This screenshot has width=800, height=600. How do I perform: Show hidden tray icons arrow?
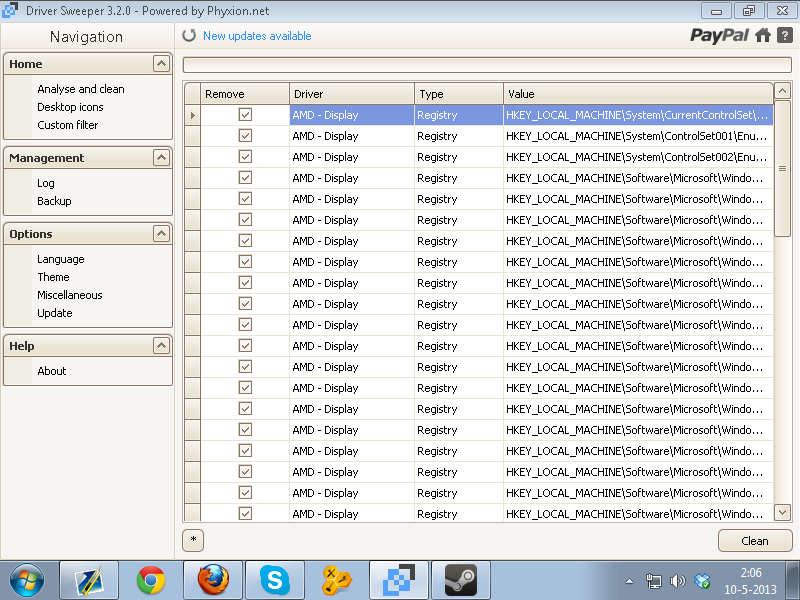(x=630, y=581)
